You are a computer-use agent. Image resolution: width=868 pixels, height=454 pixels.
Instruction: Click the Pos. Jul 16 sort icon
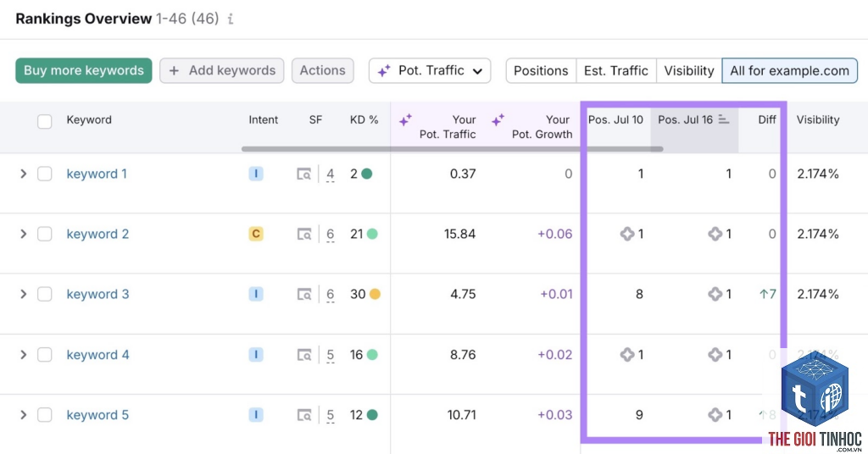(724, 119)
